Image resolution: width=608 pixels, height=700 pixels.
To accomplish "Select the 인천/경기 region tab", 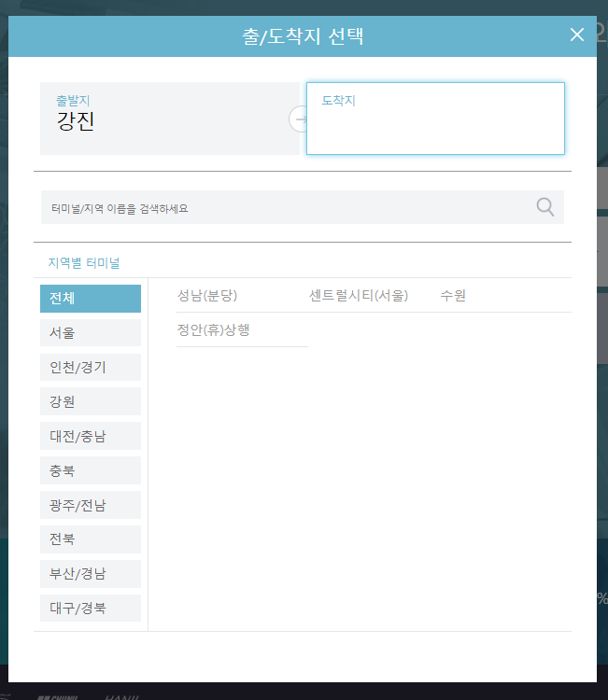I will [91, 368].
